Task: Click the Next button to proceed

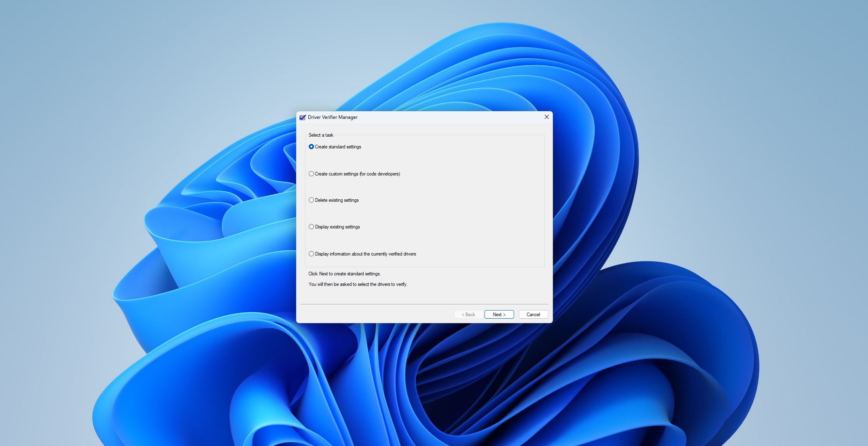Action: [x=499, y=314]
